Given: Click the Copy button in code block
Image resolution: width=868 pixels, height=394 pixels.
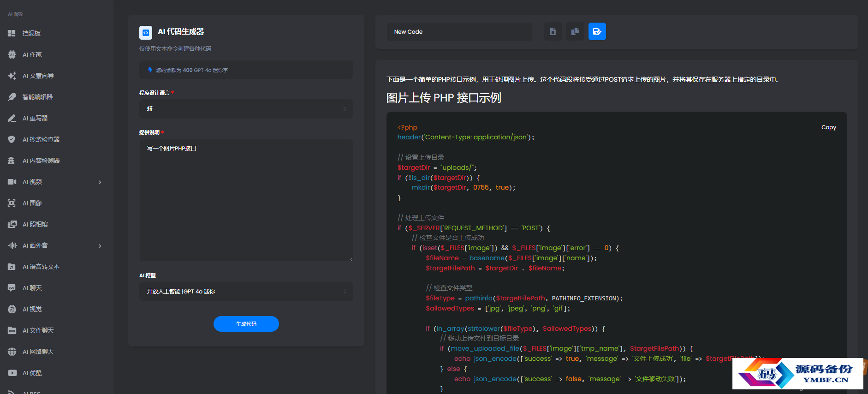Looking at the screenshot, I should pos(828,127).
